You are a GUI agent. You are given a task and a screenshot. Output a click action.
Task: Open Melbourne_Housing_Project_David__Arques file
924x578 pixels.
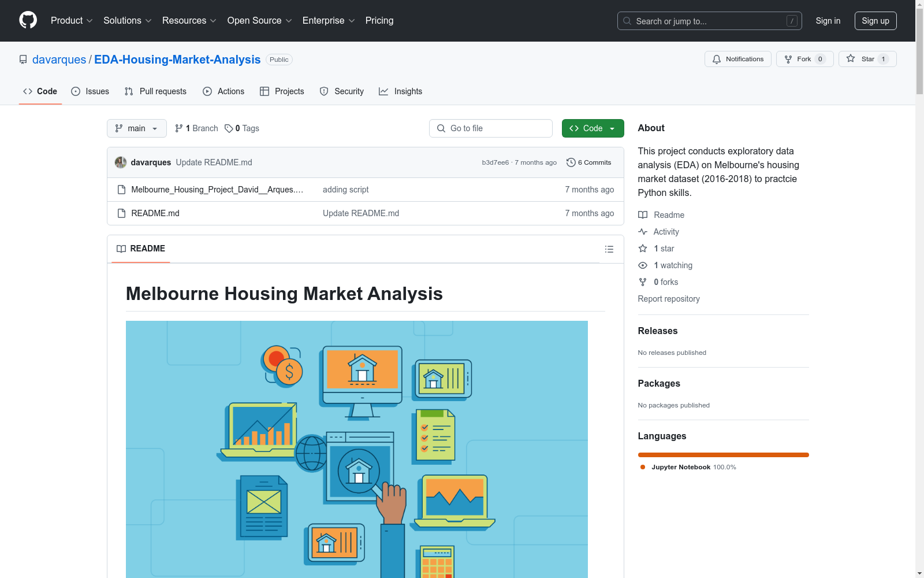(x=217, y=190)
